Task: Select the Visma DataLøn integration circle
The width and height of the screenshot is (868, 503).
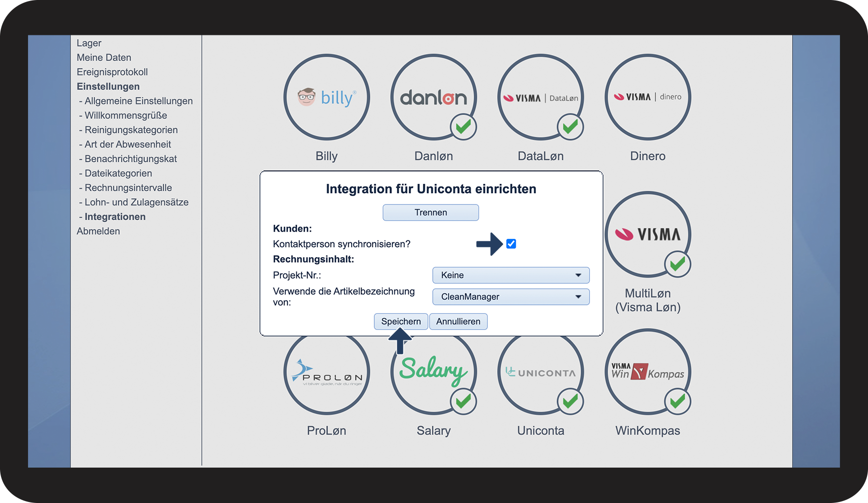Action: pyautogui.click(x=541, y=97)
